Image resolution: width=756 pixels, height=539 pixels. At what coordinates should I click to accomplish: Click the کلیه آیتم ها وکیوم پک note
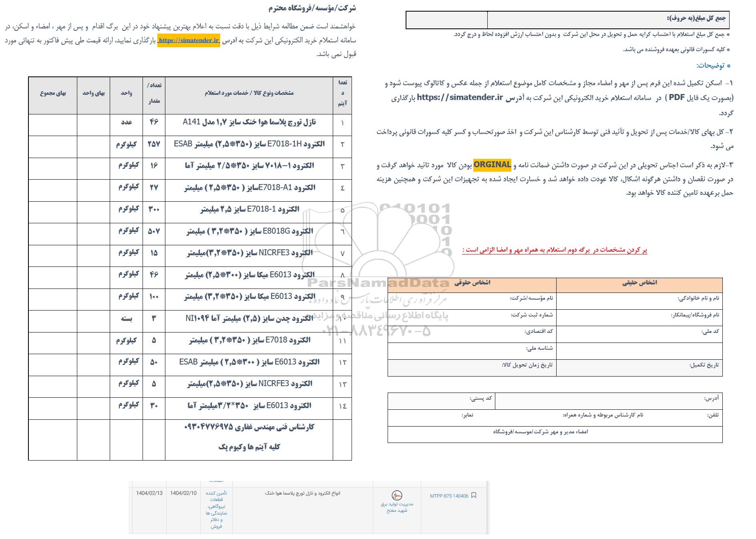pyautogui.click(x=249, y=447)
